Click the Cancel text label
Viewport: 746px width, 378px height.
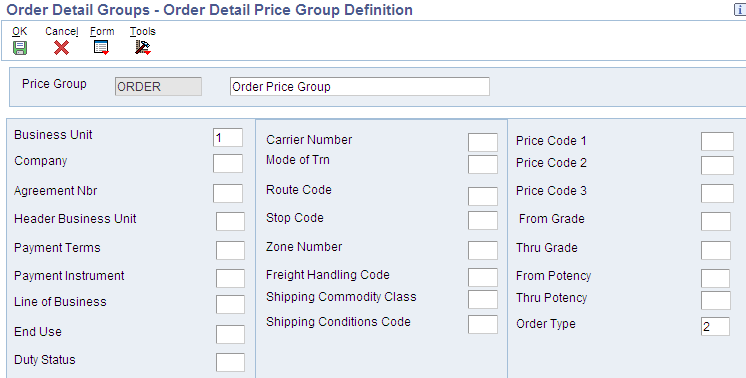pos(62,31)
